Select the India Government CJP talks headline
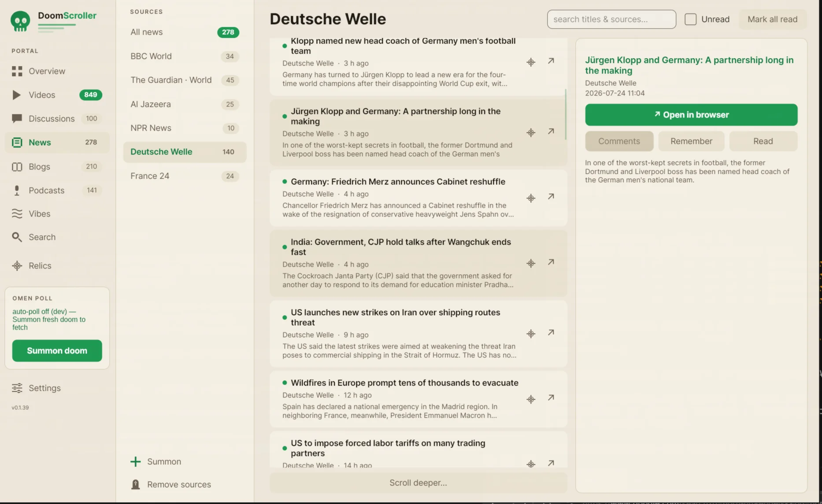822x504 pixels. [x=401, y=247]
